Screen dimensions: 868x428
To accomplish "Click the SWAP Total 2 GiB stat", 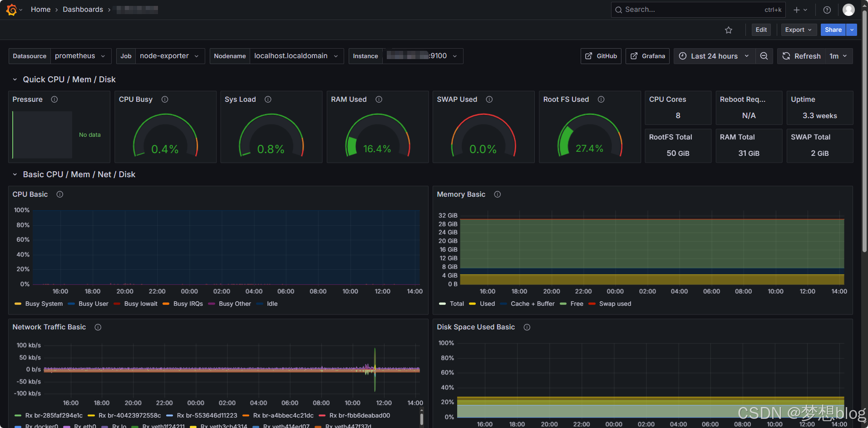I will click(x=819, y=146).
